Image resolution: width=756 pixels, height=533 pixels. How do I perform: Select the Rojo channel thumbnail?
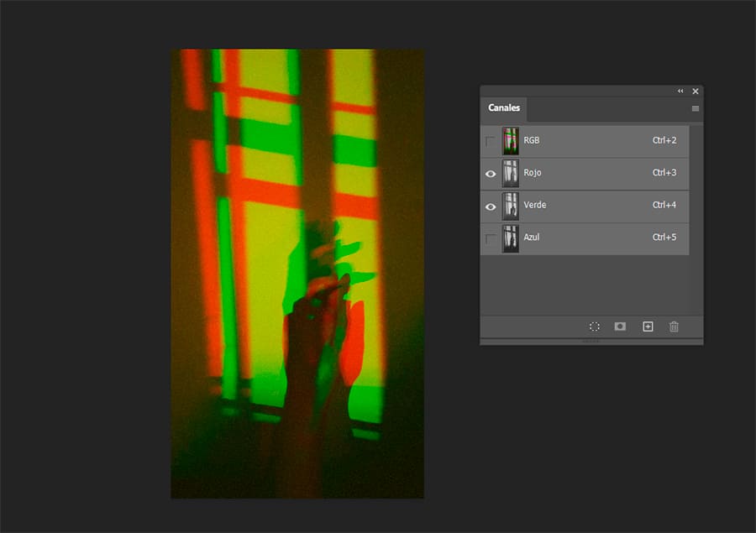click(511, 174)
